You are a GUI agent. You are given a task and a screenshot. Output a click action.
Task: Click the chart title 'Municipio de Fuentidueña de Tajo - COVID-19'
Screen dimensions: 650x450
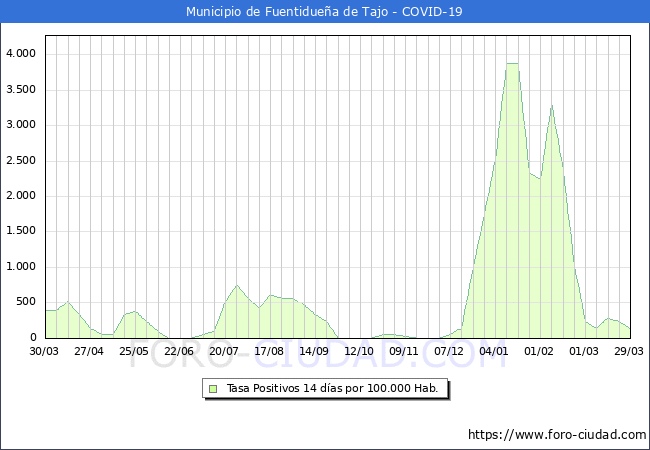(324, 12)
